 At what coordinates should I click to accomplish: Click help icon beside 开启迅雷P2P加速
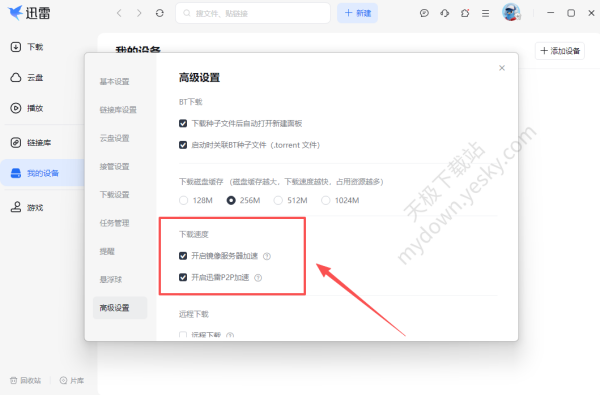point(258,278)
